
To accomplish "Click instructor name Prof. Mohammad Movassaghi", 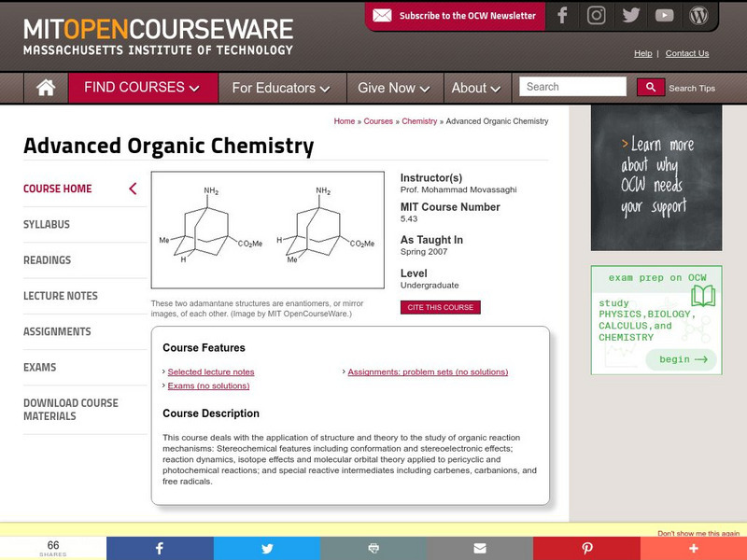I will (x=458, y=189).
